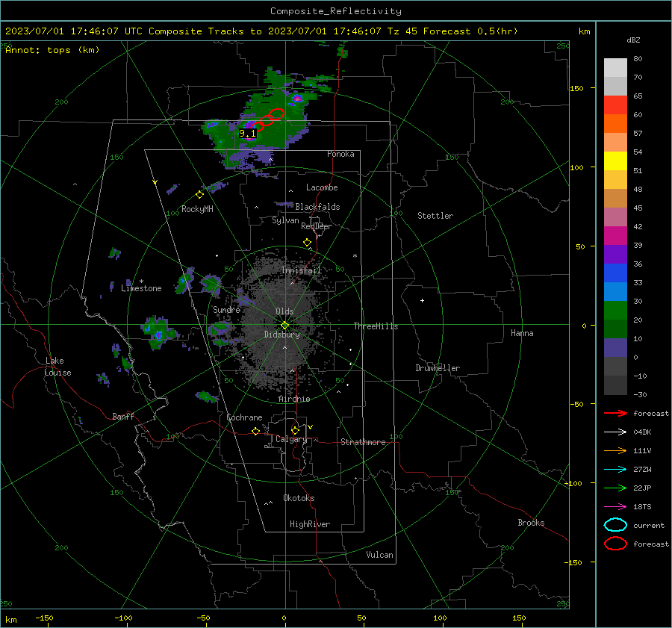The height and width of the screenshot is (628, 672).
Task: Click the red forecast arrow legend icon
Action: coord(615,413)
